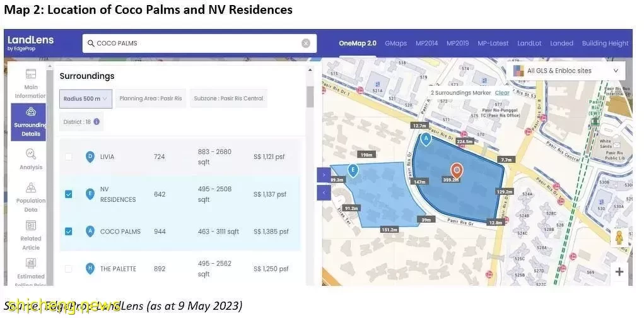The image size is (644, 318).
Task: Click the LIVIA marker D icon in list
Action: point(90,156)
